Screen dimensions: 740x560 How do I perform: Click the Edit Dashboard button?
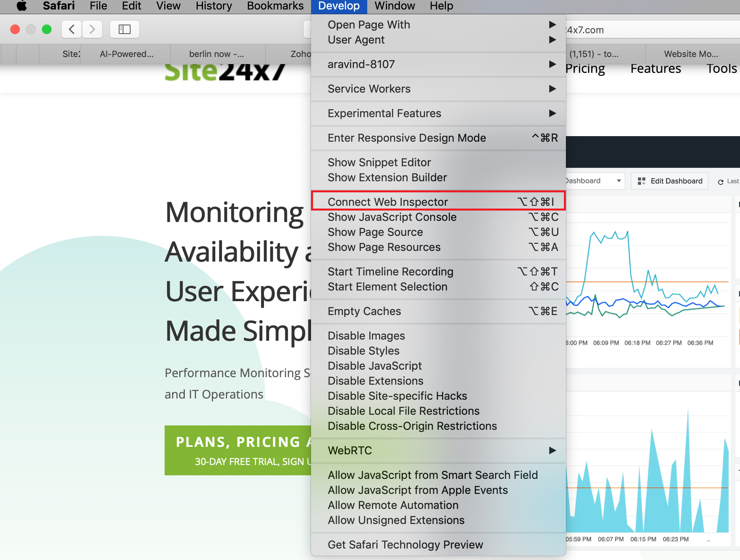(670, 181)
